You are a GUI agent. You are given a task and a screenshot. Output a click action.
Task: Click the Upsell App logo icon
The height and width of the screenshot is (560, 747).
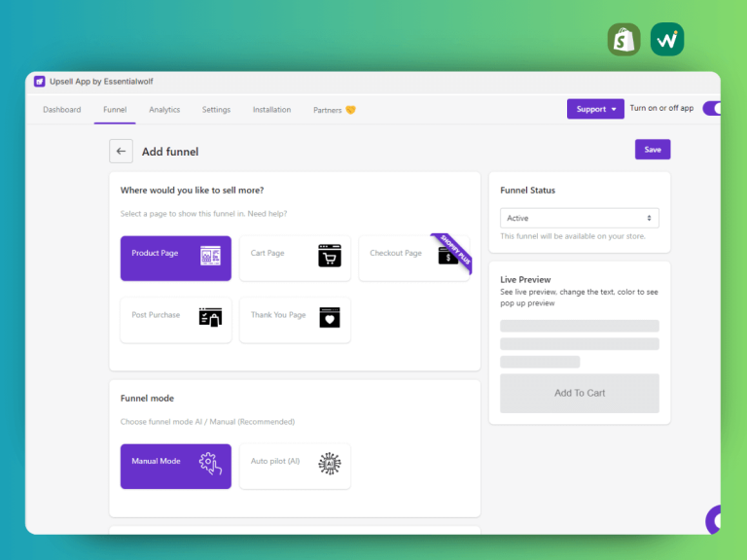click(x=40, y=82)
